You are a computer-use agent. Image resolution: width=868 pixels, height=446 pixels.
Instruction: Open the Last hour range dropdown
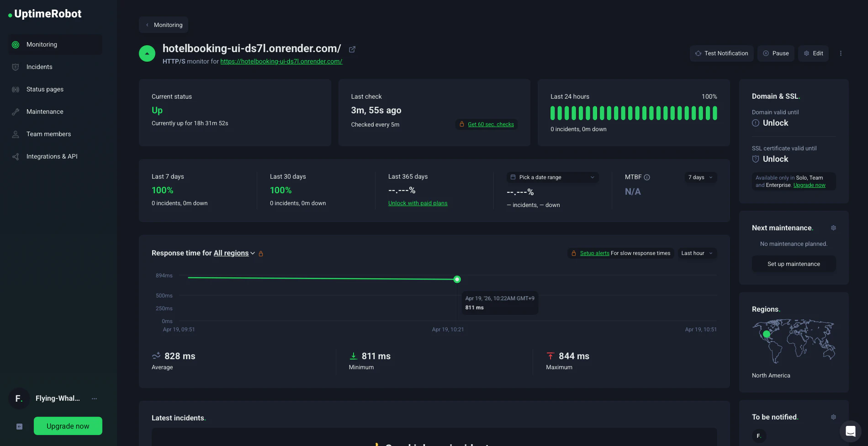point(697,253)
